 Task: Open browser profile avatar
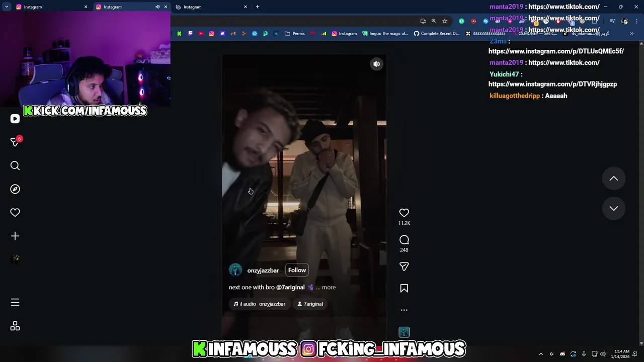624,21
